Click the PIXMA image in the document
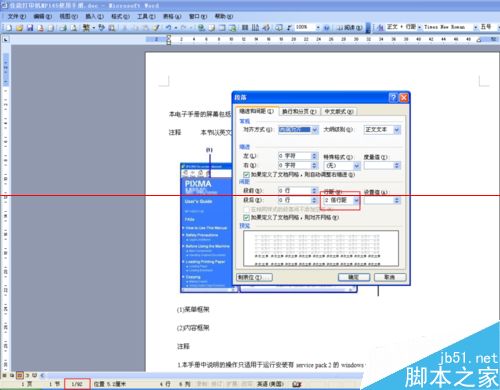The image size is (500, 390). click(x=207, y=228)
